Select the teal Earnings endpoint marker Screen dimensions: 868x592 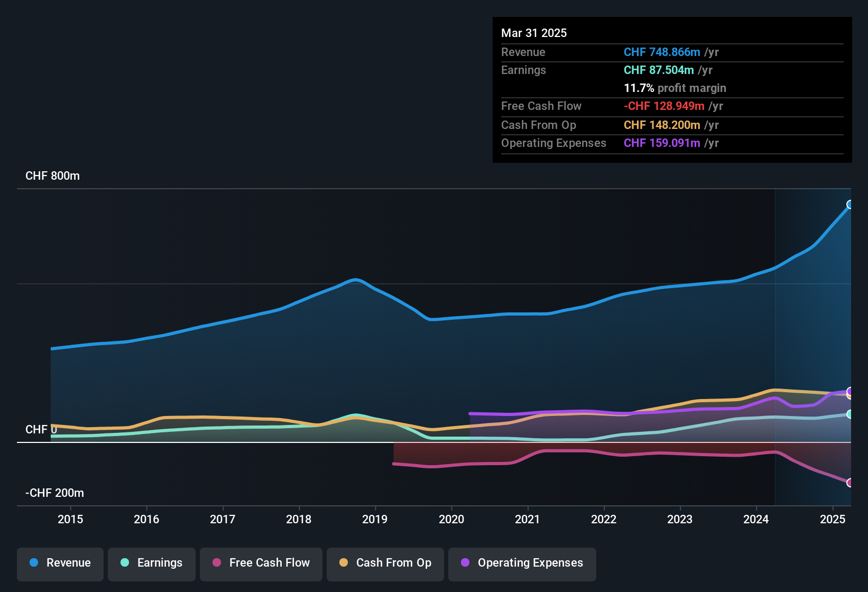[x=849, y=415]
